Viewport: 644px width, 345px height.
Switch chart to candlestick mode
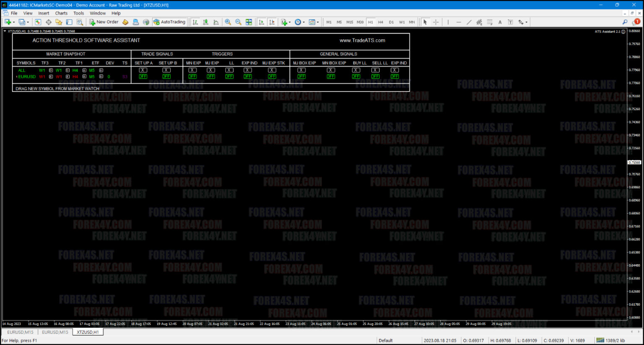click(206, 22)
